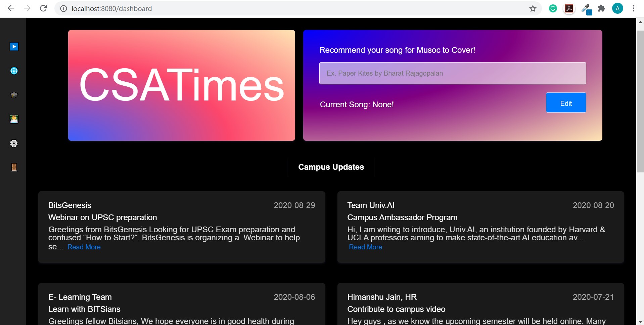Click the 2020-08-29 date
The image size is (644, 325).
[294, 205]
